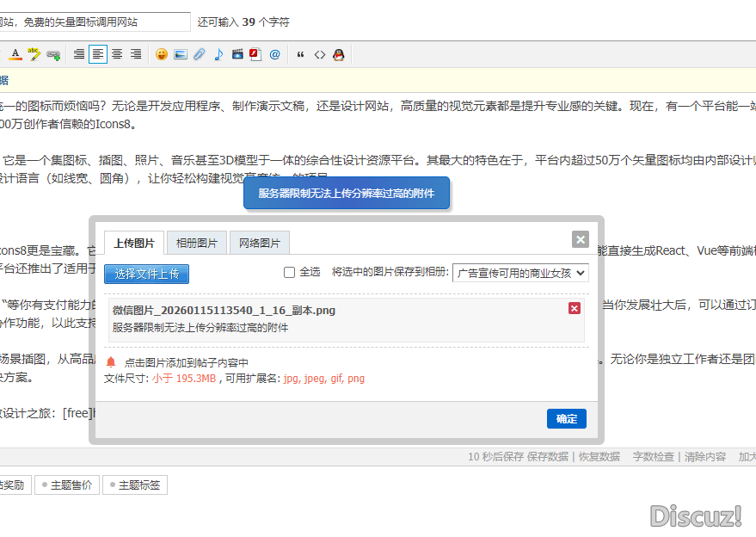Enable the 全选 checkbox
Viewport: 756px width, 537px height.
pyautogui.click(x=290, y=271)
